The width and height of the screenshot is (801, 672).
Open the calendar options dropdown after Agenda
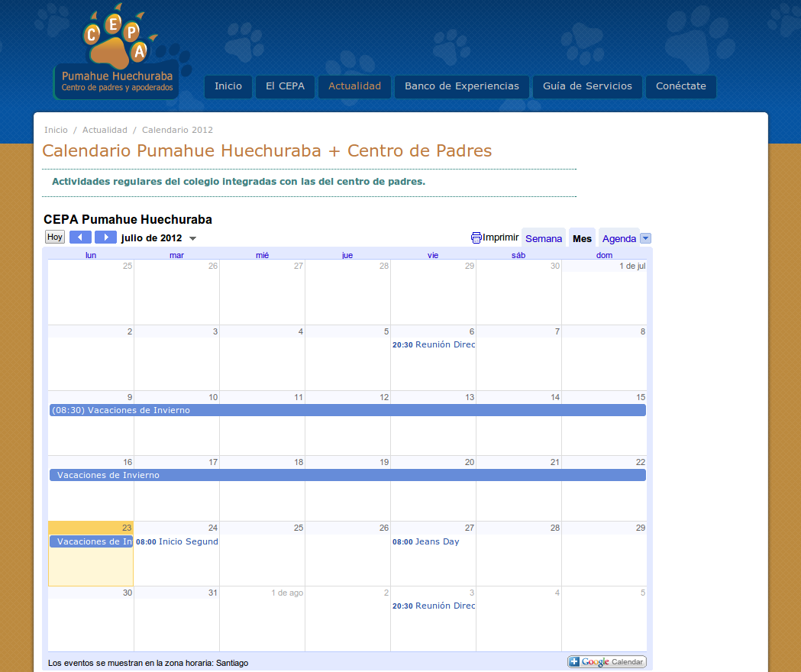click(x=646, y=239)
